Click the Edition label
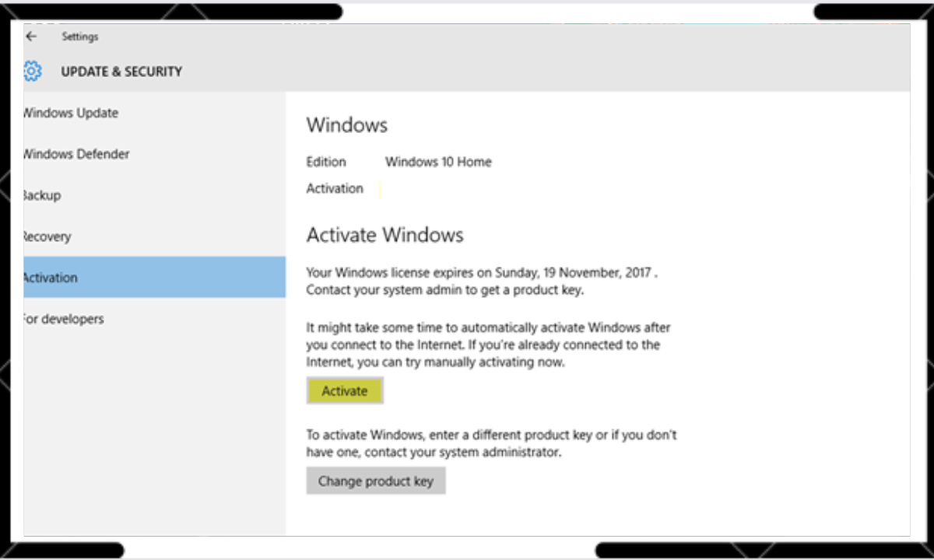The width and height of the screenshot is (934, 560). pos(326,162)
